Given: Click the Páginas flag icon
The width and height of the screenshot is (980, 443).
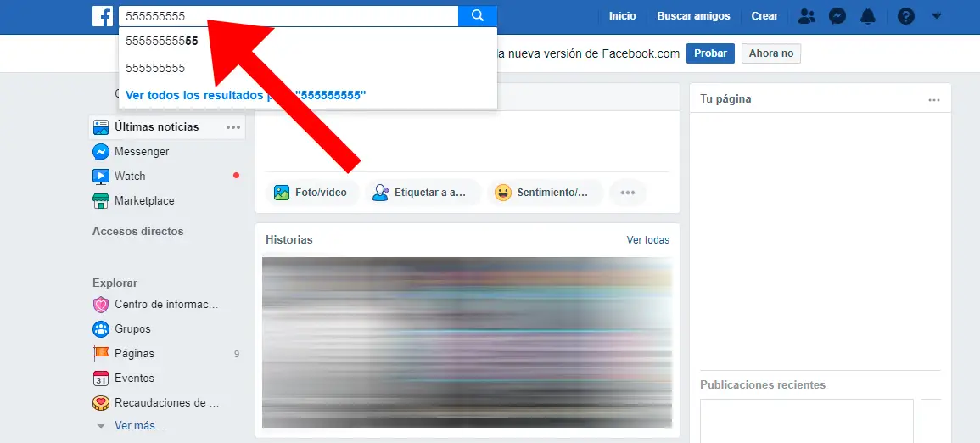Looking at the screenshot, I should pyautogui.click(x=101, y=354).
